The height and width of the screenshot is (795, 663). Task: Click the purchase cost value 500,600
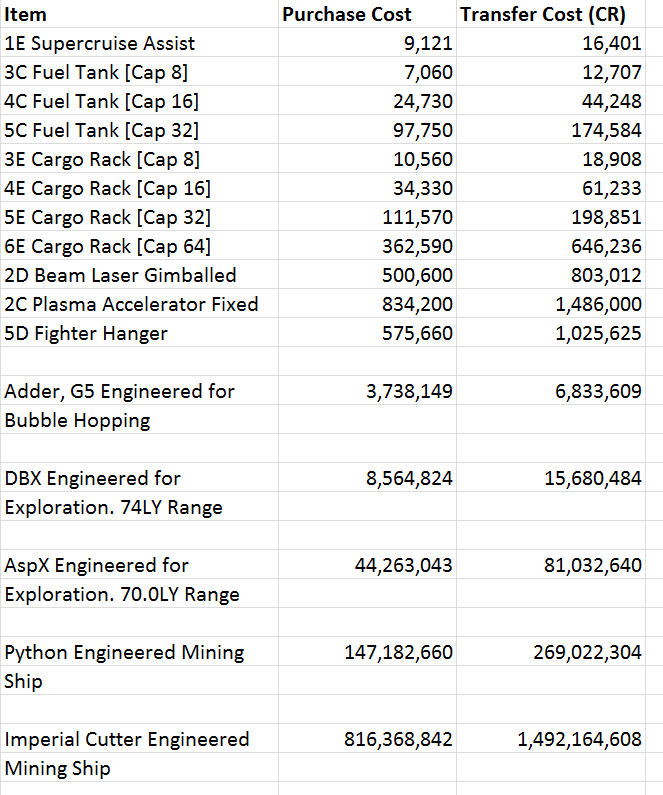(x=417, y=275)
